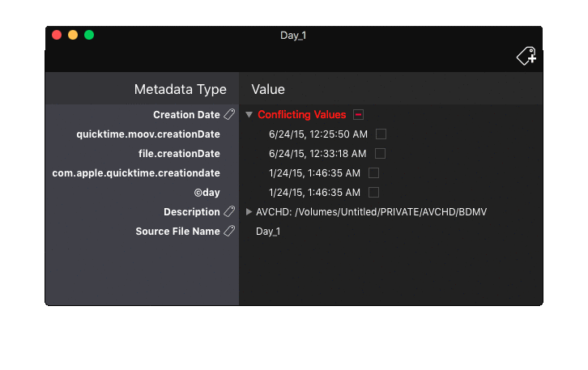The height and width of the screenshot is (370, 588).
Task: Click the red minus icon next to Conflicting Values
Action: tap(359, 115)
